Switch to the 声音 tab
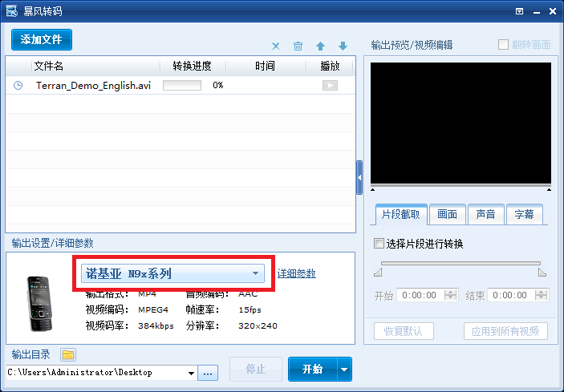The image size is (564, 392). [485, 215]
